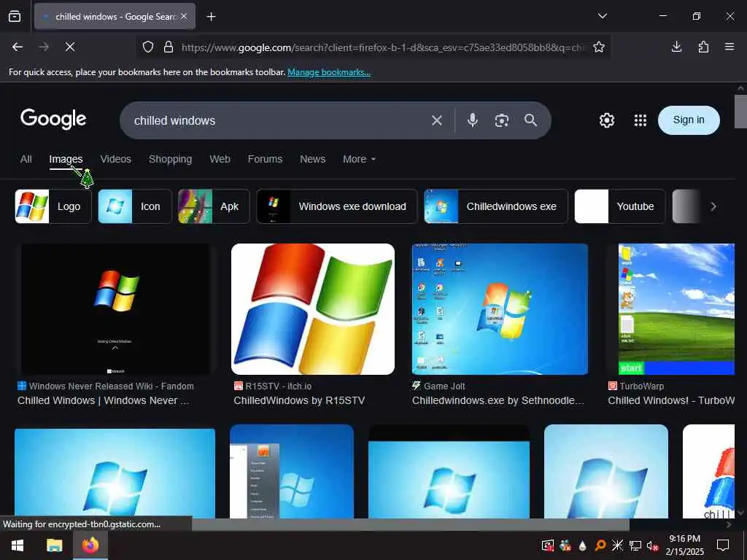Open the Firefox application menu

(x=729, y=47)
